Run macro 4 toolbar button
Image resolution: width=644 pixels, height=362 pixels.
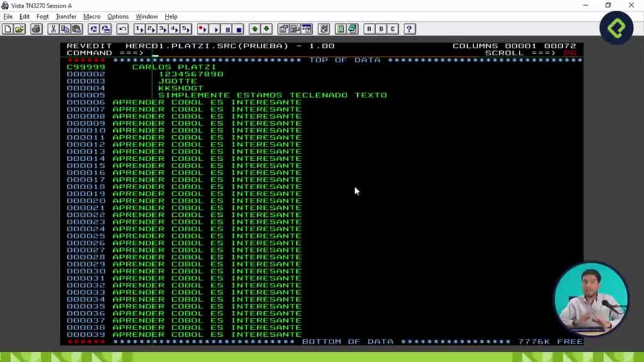tap(175, 29)
